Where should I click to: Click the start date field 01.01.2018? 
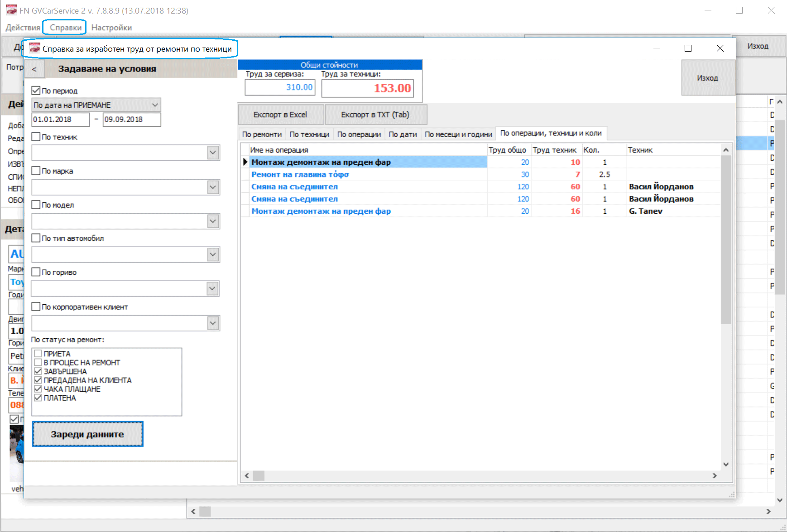tap(61, 120)
